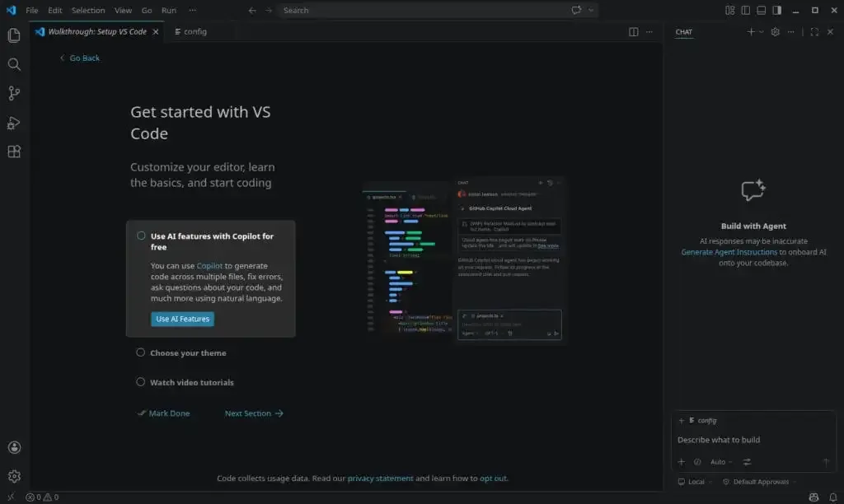Open the Extensions view

pyautogui.click(x=14, y=152)
